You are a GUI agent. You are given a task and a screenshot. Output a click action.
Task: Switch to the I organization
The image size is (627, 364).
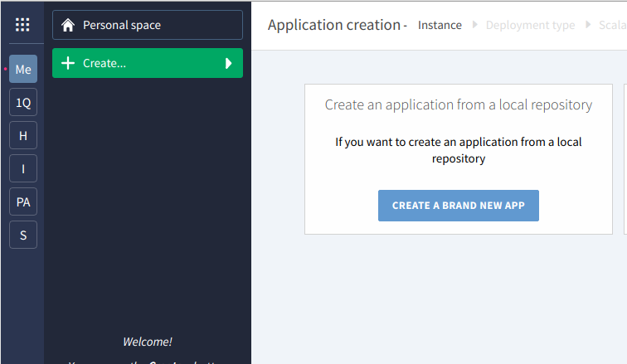(23, 168)
